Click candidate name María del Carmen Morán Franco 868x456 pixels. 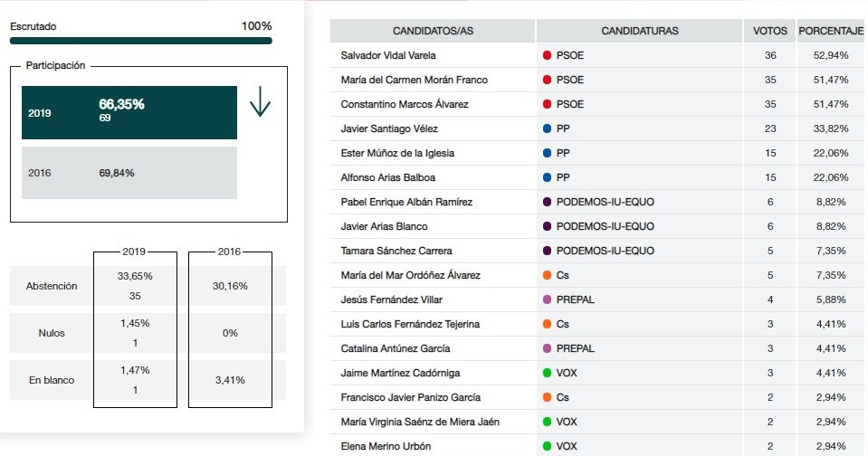point(414,80)
